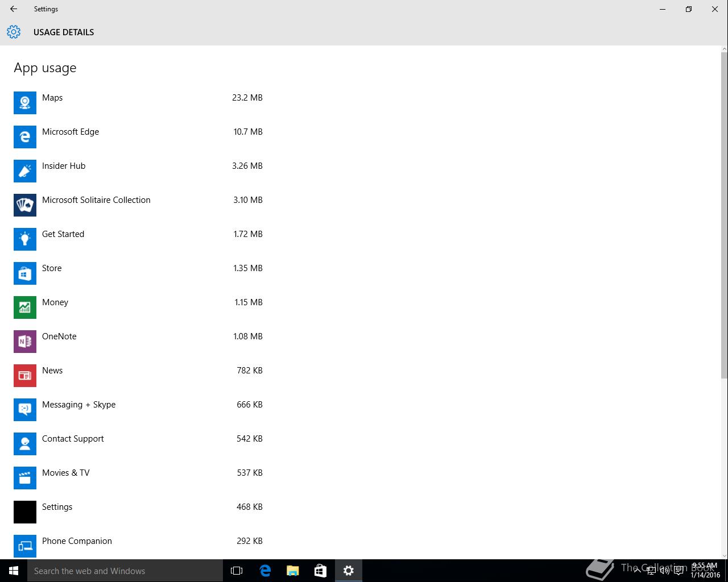The width and height of the screenshot is (728, 582).
Task: Click the Maps app icon
Action: 25,103
